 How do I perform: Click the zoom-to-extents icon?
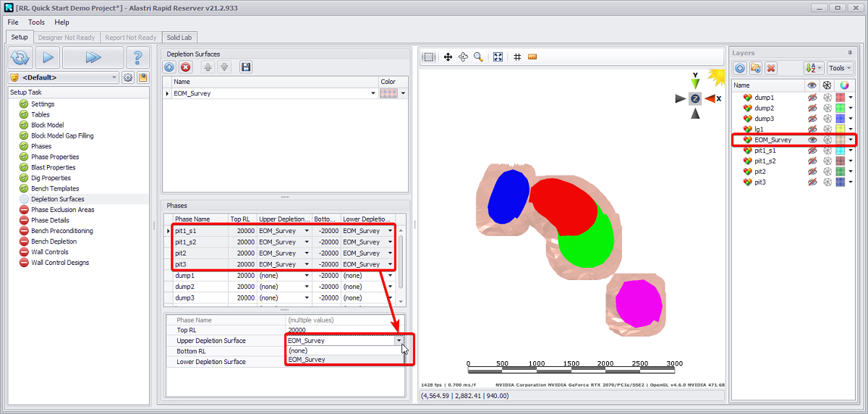(498, 57)
